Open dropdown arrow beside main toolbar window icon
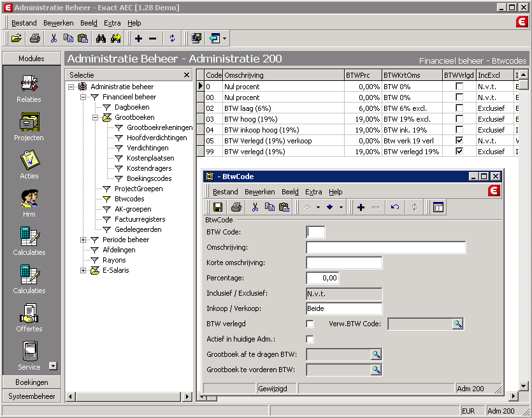The width and height of the screenshot is (532, 418). pos(225,39)
